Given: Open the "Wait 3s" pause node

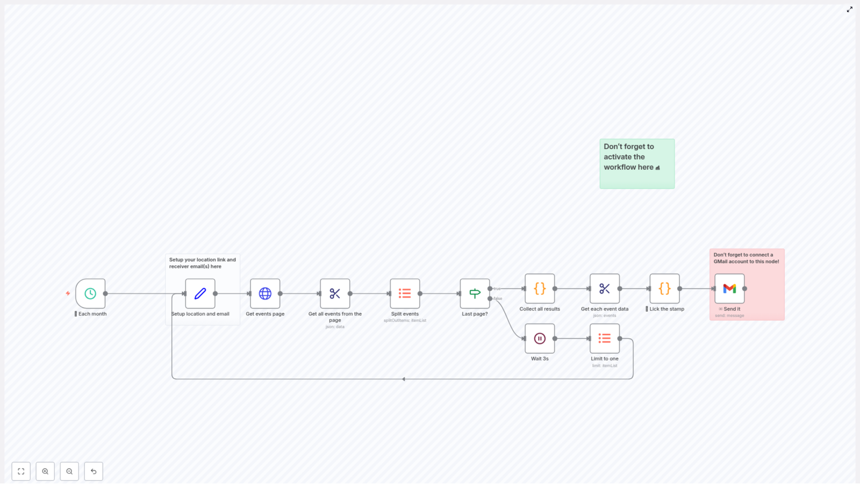Looking at the screenshot, I should [x=539, y=338].
